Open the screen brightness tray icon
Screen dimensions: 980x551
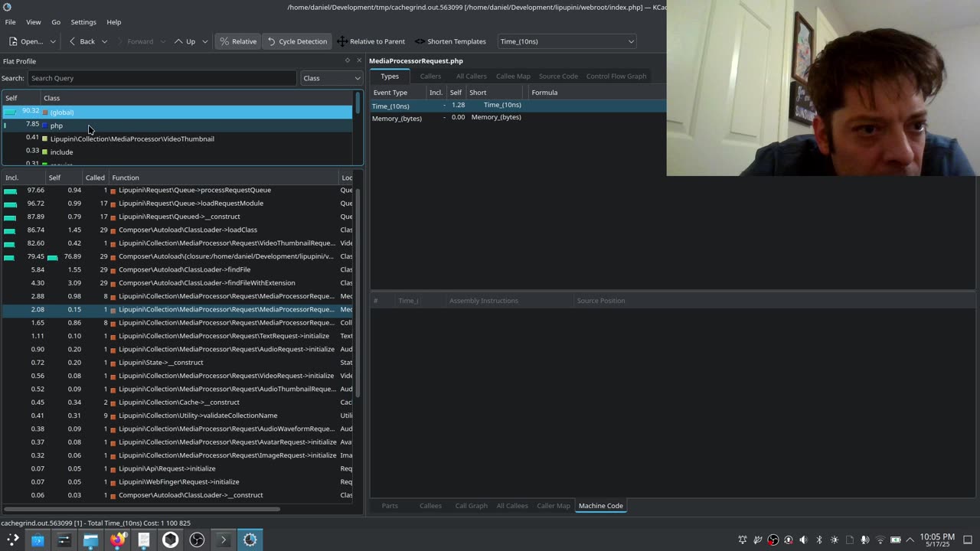(x=834, y=540)
